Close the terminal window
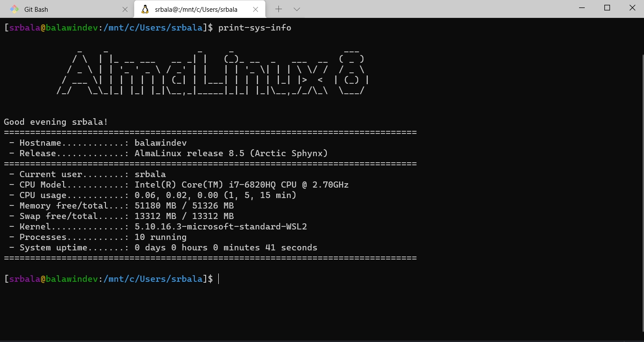 [632, 7]
